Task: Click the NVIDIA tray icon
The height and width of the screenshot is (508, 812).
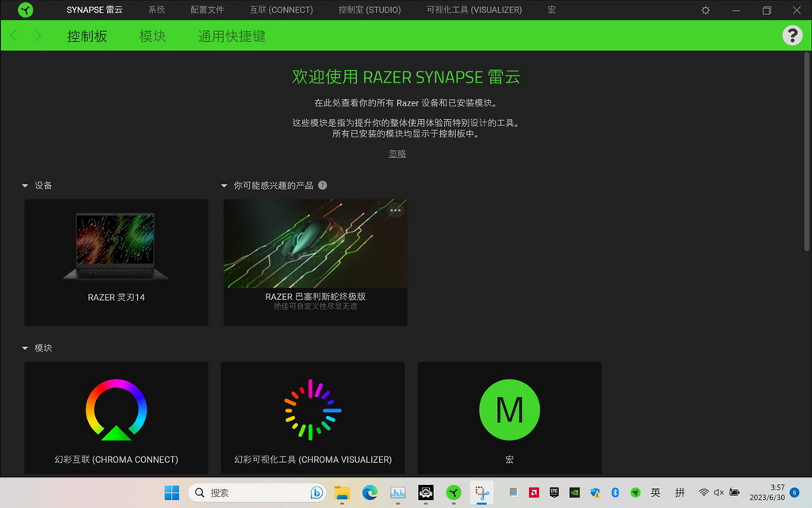Action: point(574,492)
